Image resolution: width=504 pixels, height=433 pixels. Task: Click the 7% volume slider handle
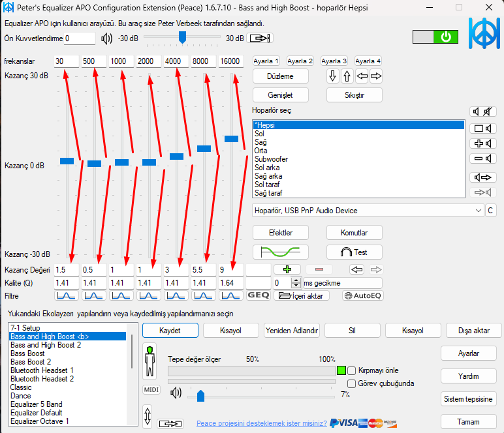200,396
